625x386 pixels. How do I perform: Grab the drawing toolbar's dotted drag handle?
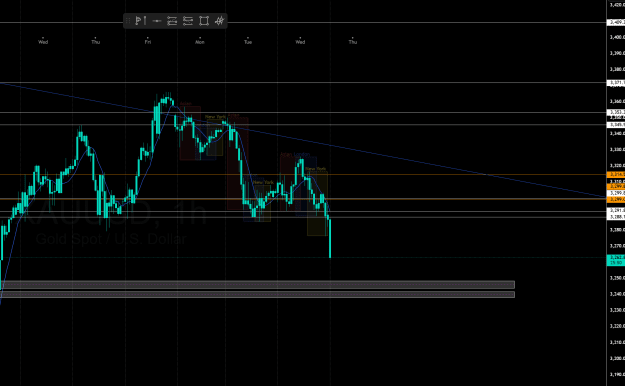(x=128, y=21)
